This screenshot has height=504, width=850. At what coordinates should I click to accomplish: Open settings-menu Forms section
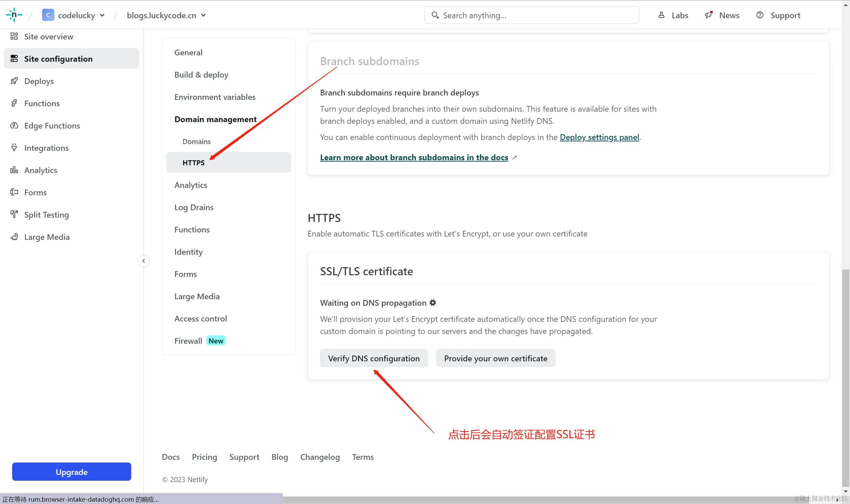pos(186,274)
